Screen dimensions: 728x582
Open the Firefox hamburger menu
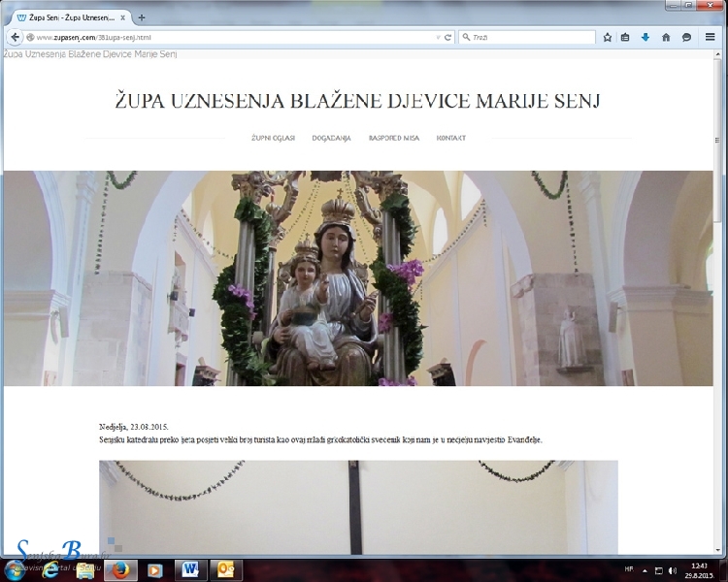710,37
